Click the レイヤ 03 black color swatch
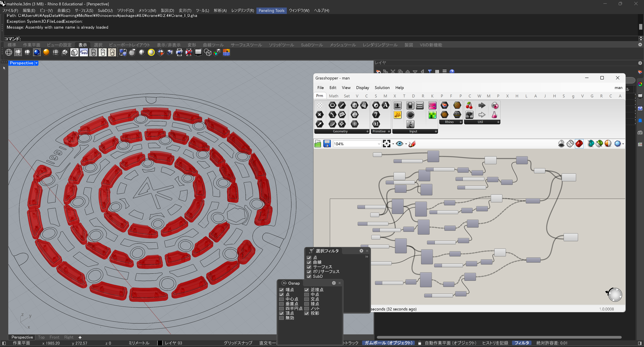This screenshot has height=347, width=644. coord(160,343)
